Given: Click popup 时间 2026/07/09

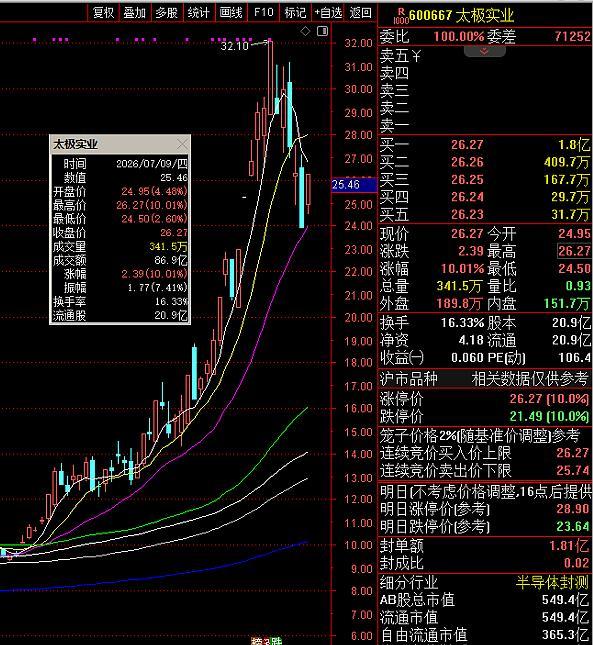Looking at the screenshot, I should pos(152,164).
